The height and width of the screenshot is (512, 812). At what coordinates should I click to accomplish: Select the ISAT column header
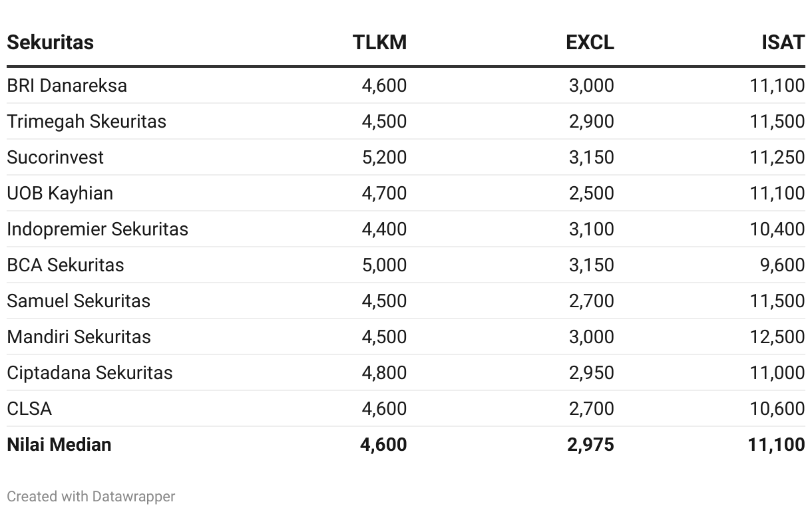click(x=783, y=42)
